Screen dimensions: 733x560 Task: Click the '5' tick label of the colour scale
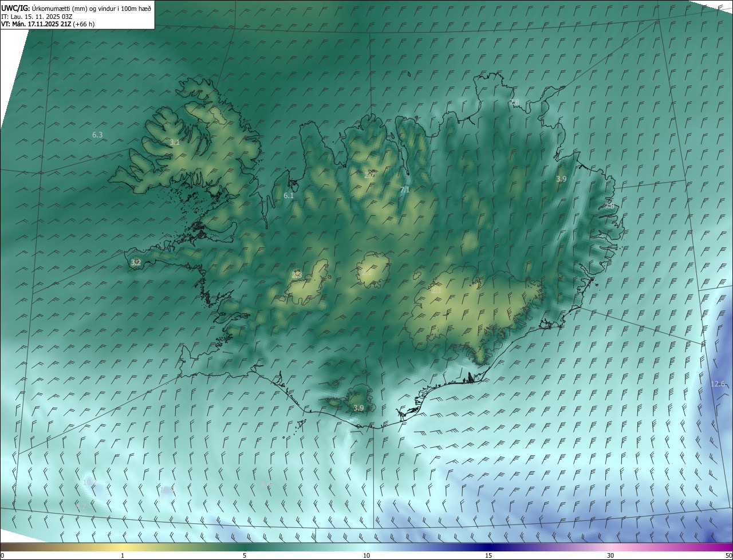click(245, 555)
